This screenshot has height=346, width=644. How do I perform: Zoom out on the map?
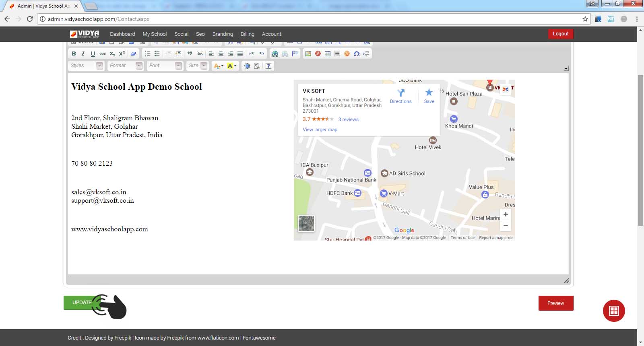point(506,225)
